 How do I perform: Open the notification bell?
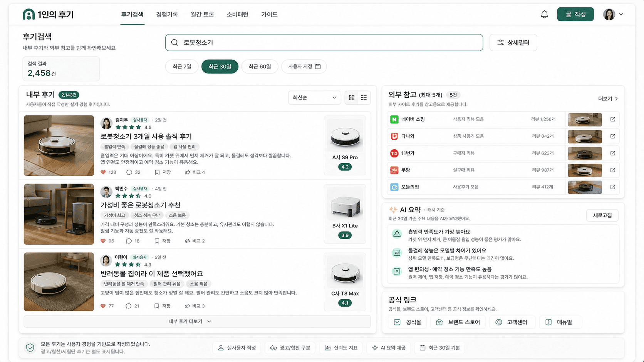tap(544, 15)
